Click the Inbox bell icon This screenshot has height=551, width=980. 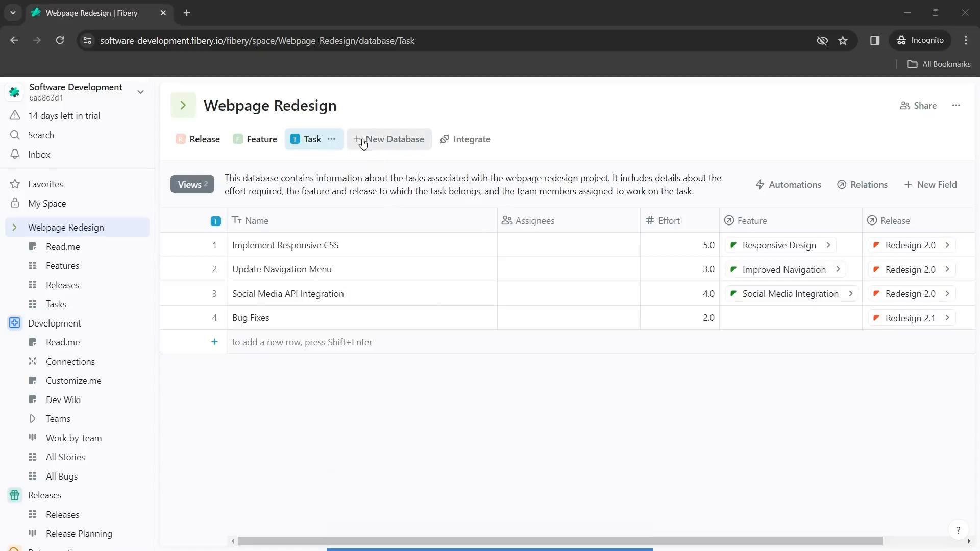tap(15, 154)
